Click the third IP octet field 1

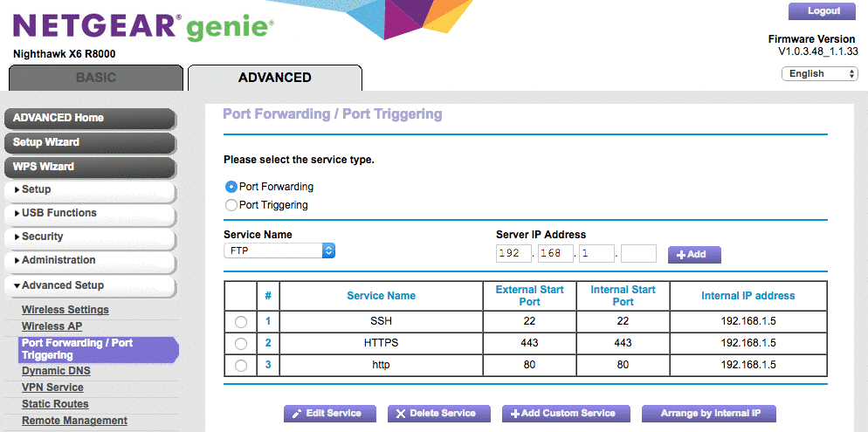pos(596,253)
